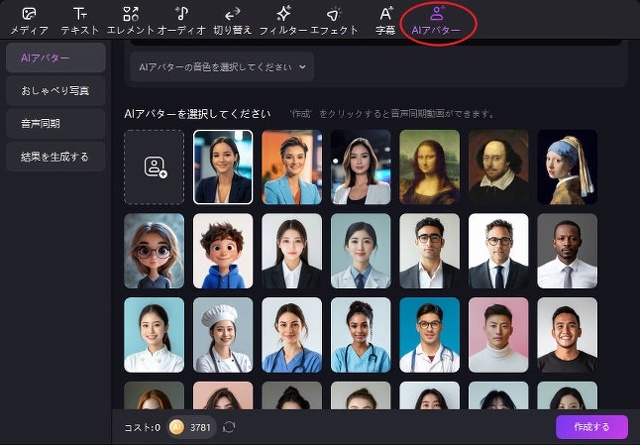This screenshot has height=446, width=640.
Task: Click the add custom avatar icon tile
Action: [154, 167]
